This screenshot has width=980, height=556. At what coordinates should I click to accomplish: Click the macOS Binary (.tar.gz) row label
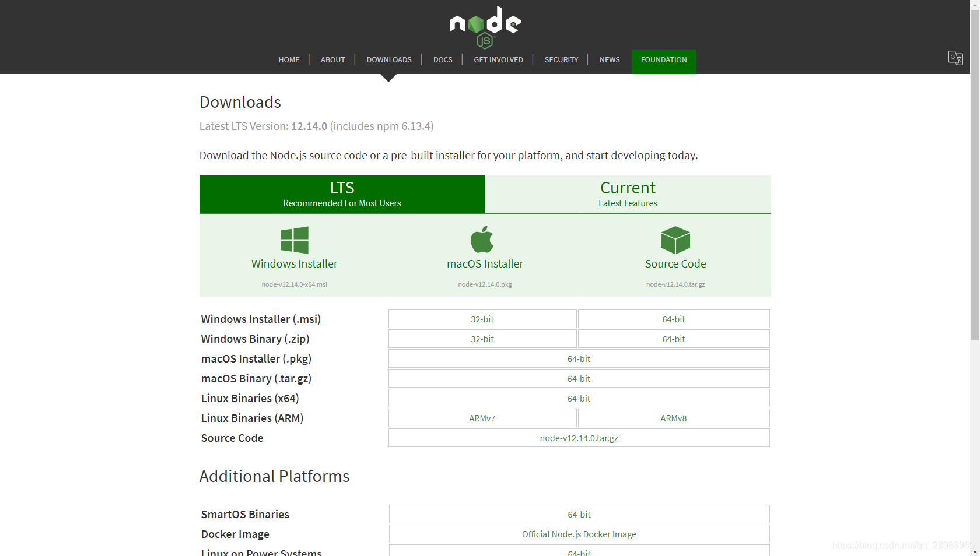coord(256,379)
